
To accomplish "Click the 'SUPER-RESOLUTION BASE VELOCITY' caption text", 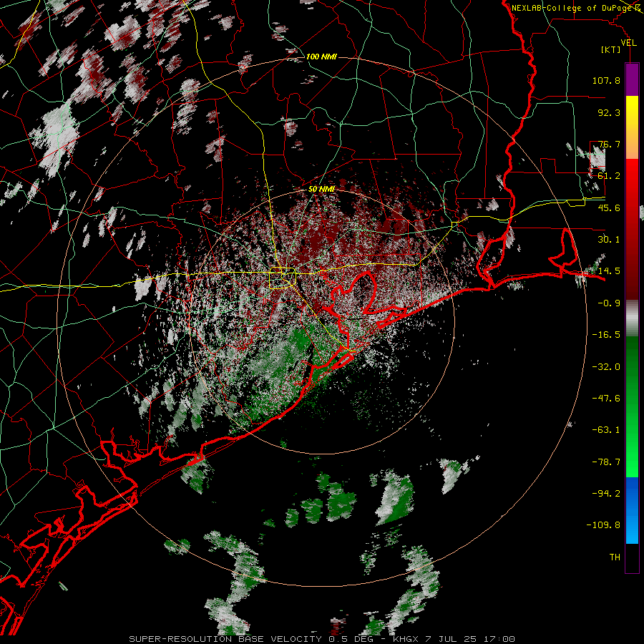I will [225, 639].
